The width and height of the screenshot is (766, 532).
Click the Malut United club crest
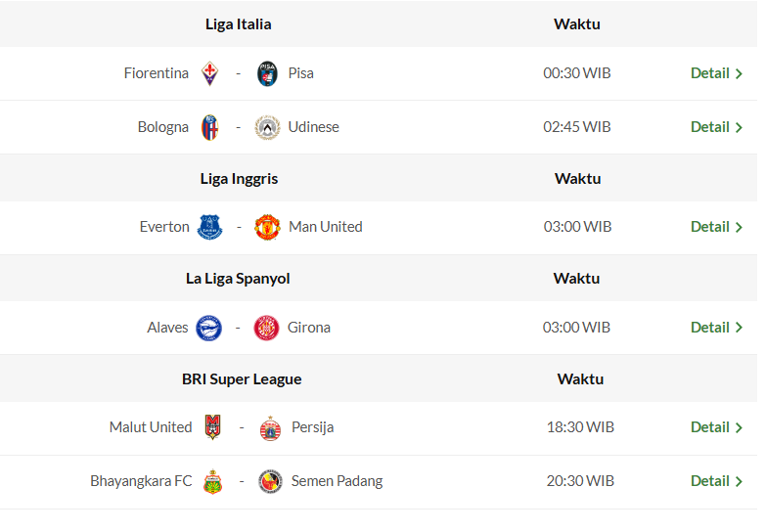pos(212,427)
